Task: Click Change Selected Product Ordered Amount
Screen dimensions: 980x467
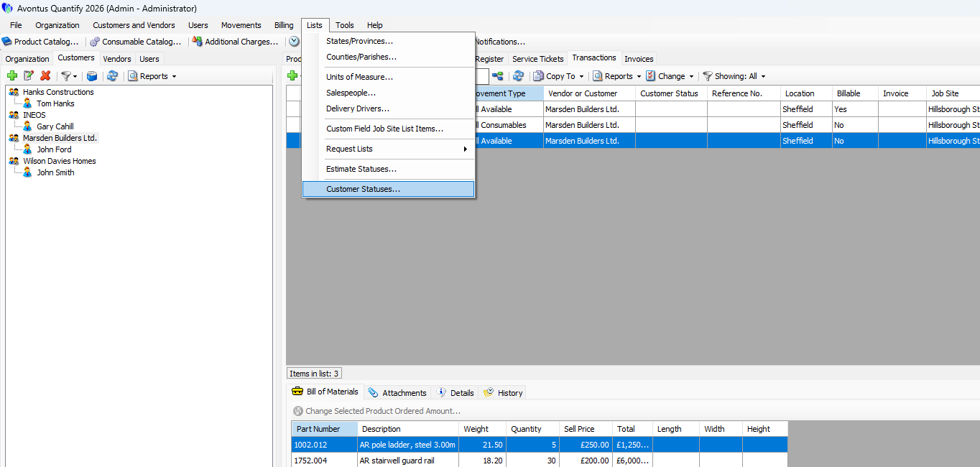Action: (377, 411)
